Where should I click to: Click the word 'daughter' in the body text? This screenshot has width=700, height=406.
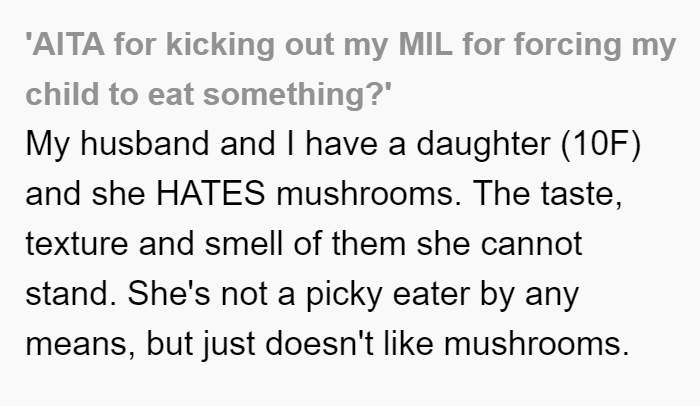pyautogui.click(x=483, y=145)
